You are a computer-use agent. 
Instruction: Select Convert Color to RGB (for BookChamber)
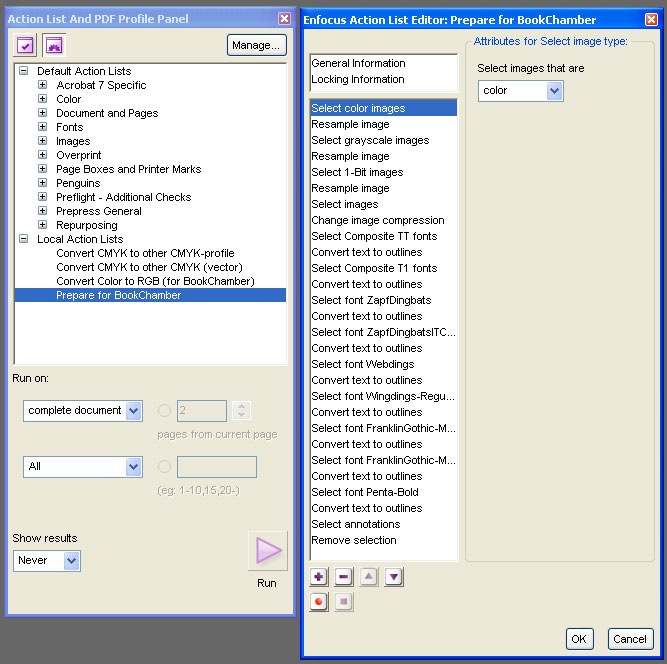point(155,281)
